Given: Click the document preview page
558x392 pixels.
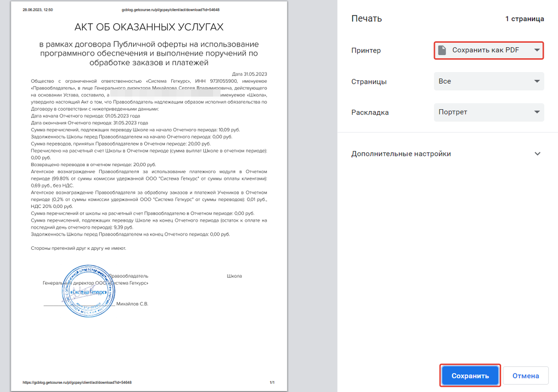Looking at the screenshot, I should pos(149,196).
